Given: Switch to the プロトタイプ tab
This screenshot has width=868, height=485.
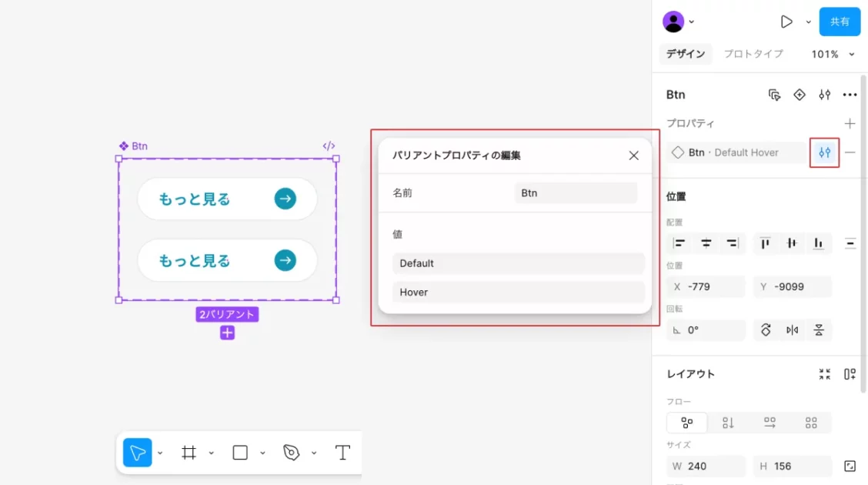Looking at the screenshot, I should (753, 54).
